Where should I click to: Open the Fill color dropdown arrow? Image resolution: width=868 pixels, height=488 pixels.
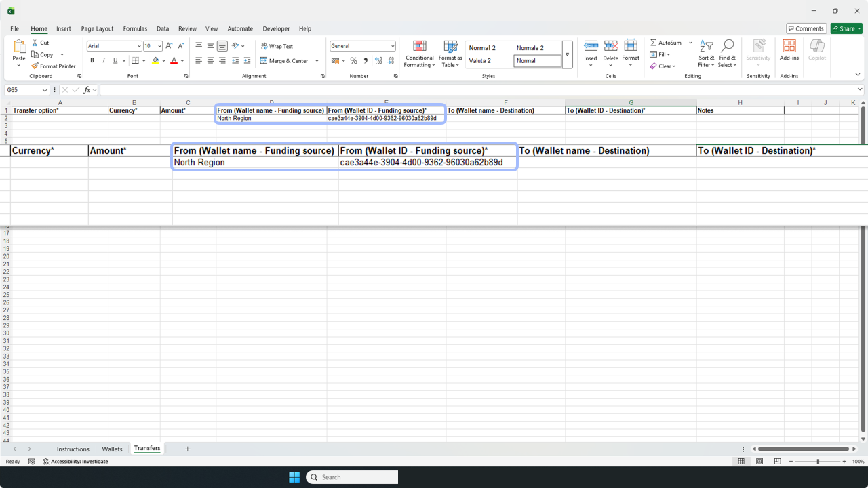(x=163, y=61)
